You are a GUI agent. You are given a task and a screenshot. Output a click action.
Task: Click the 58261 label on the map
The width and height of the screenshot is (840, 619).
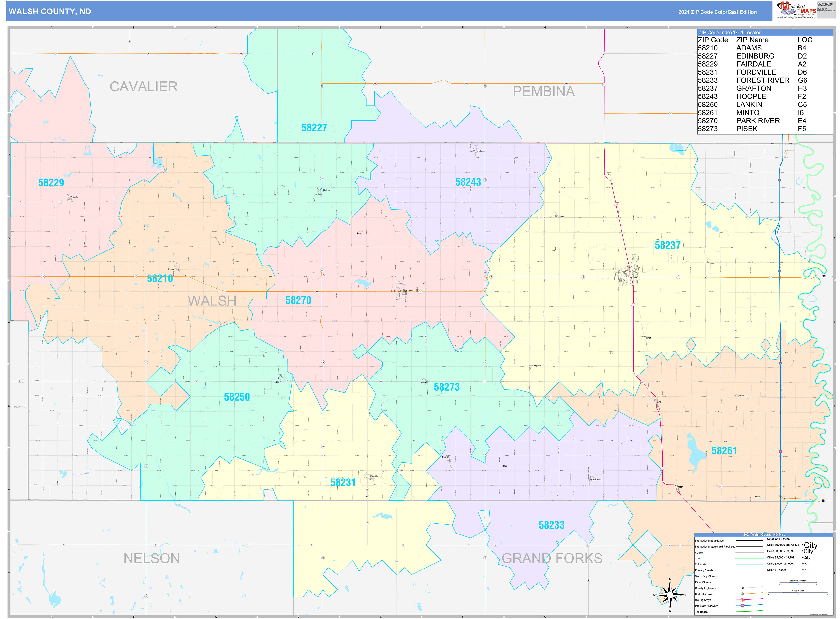tap(724, 451)
